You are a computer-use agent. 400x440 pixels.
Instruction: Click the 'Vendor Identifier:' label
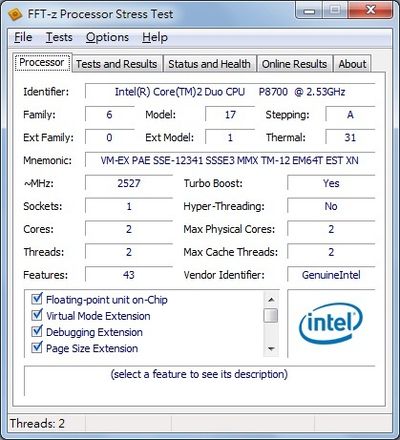(224, 275)
